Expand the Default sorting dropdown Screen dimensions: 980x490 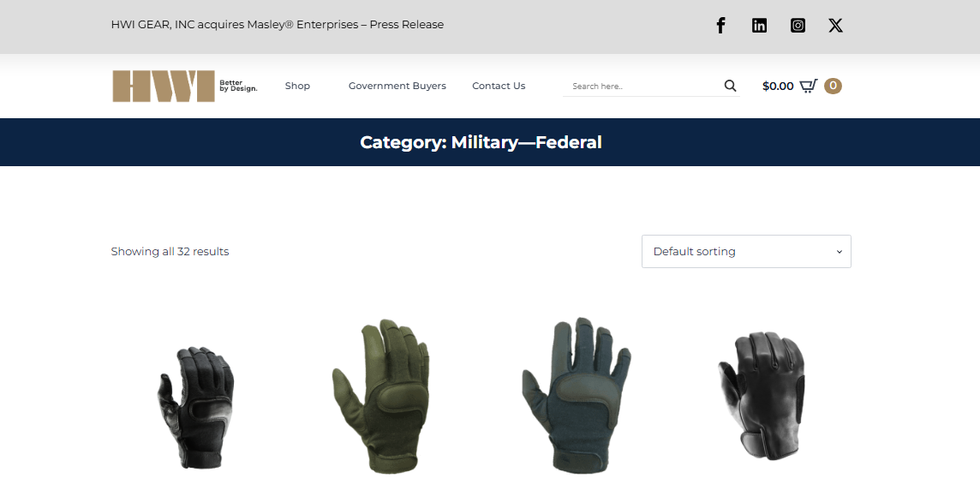click(746, 251)
